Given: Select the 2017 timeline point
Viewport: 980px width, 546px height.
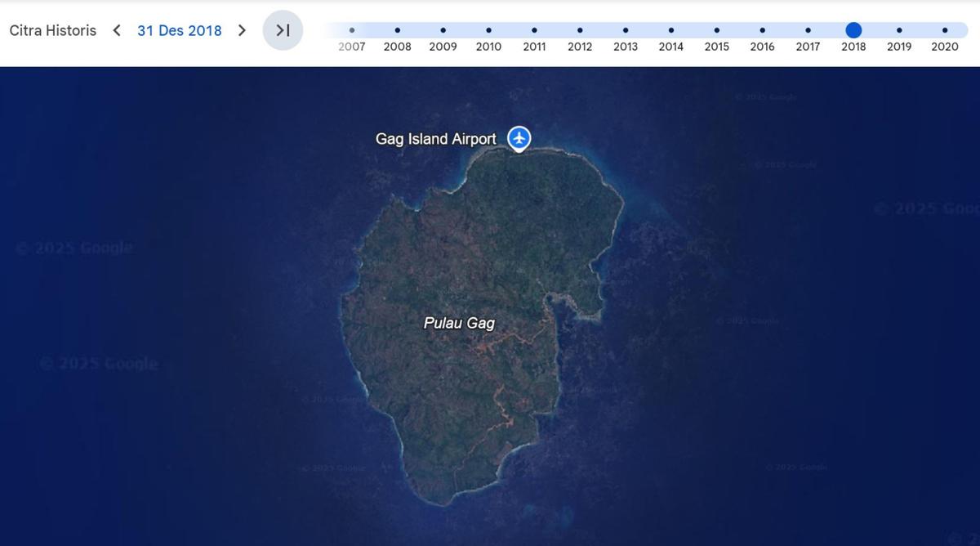Looking at the screenshot, I should click(x=808, y=30).
